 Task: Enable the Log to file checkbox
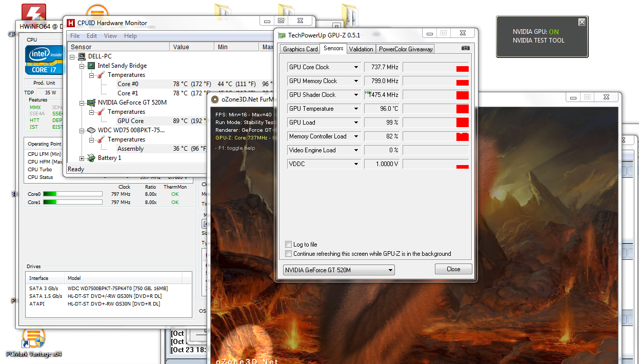point(288,245)
